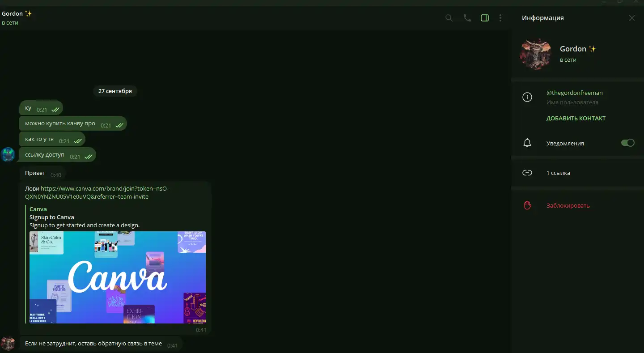Click the message 'ку'
Viewport: 644px width, 353px height.
(x=41, y=108)
